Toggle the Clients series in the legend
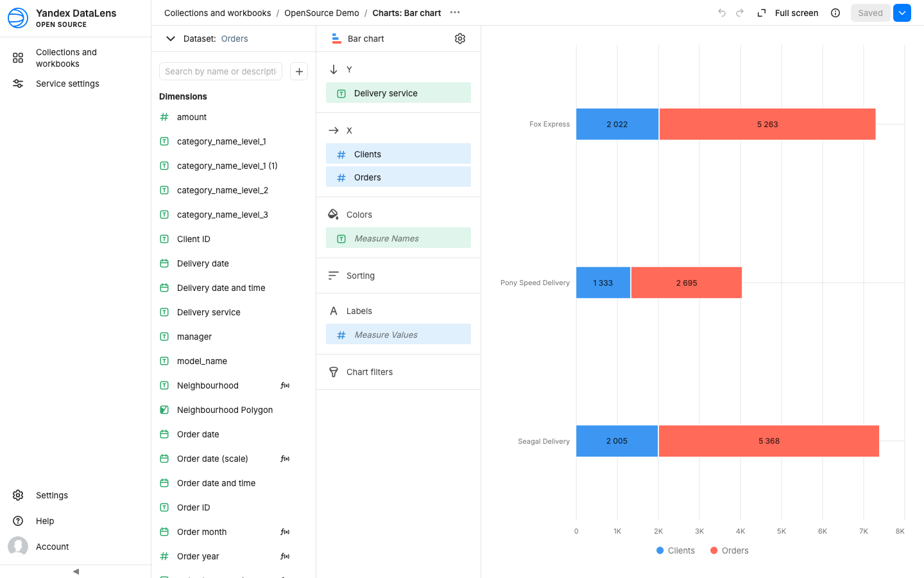This screenshot has width=924, height=578. [x=676, y=550]
